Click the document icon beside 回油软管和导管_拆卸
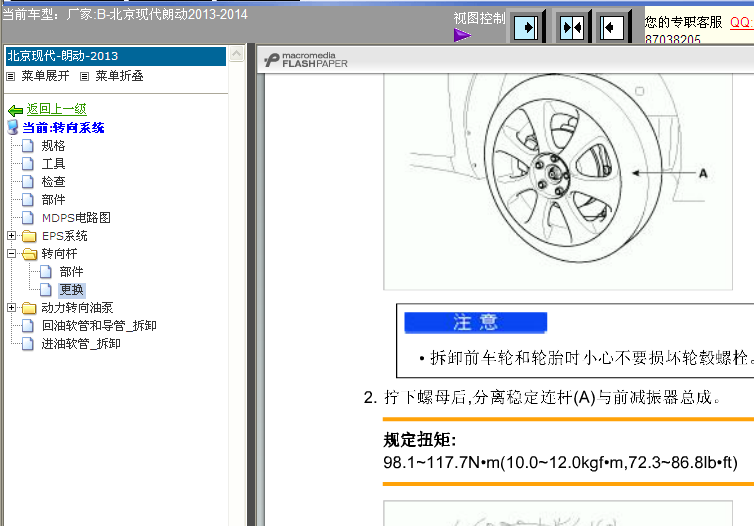 point(28,326)
